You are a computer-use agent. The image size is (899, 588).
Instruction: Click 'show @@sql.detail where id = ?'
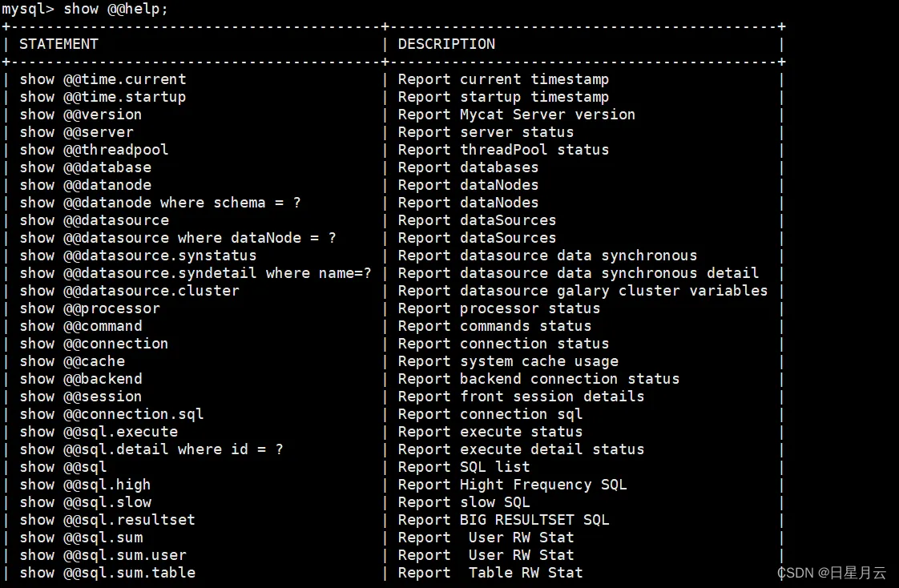click(x=151, y=449)
